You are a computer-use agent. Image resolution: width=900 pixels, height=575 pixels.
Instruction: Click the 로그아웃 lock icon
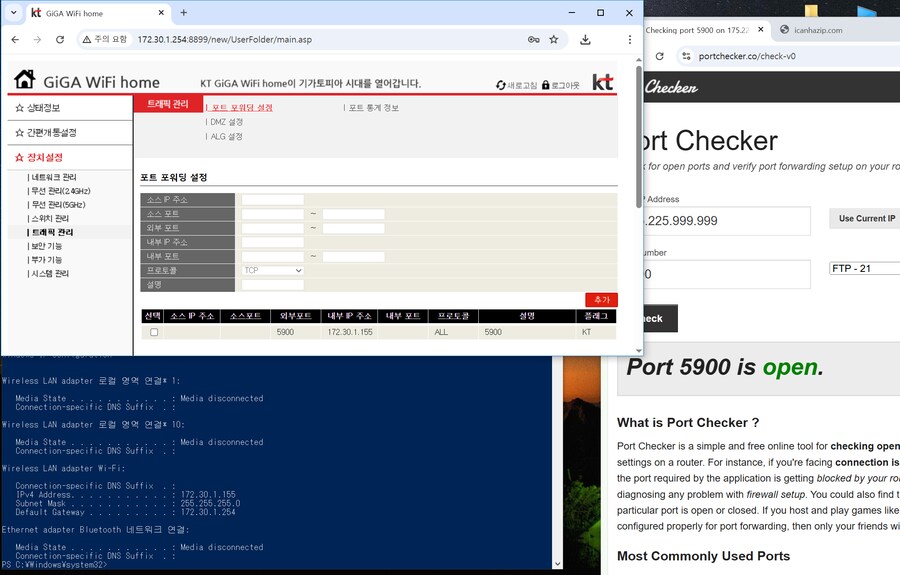[546, 85]
